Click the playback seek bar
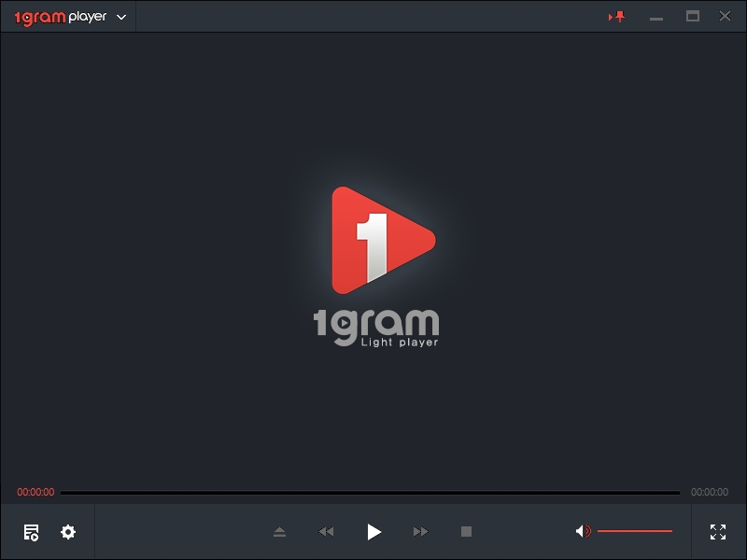The height and width of the screenshot is (560, 747). (x=370, y=493)
